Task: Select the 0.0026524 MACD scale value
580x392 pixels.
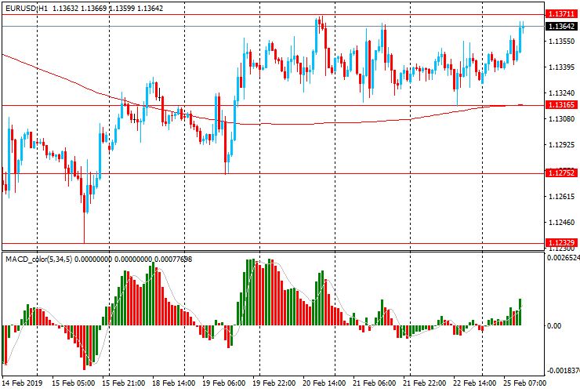Action: coord(563,257)
